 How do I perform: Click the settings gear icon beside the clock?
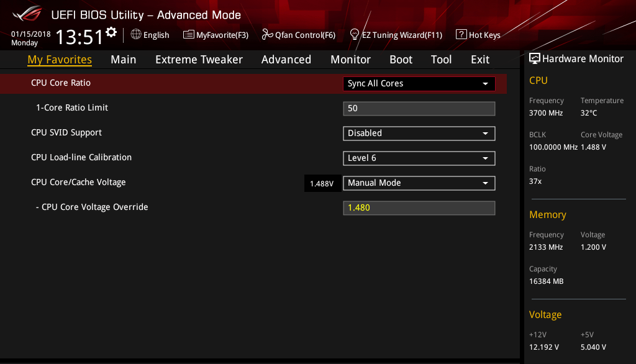(x=111, y=32)
